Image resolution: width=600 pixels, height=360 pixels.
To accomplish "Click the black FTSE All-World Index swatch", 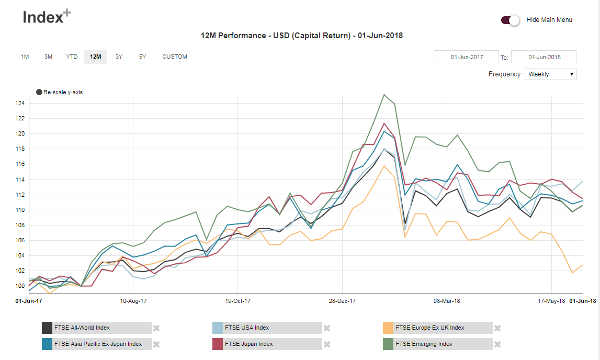I will 47,328.
